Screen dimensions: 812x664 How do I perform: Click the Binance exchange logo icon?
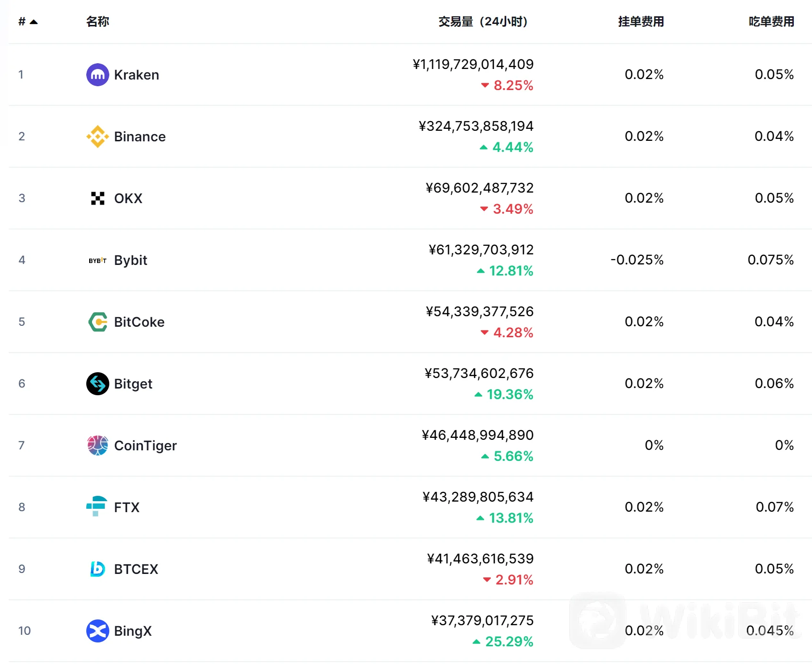tap(97, 137)
